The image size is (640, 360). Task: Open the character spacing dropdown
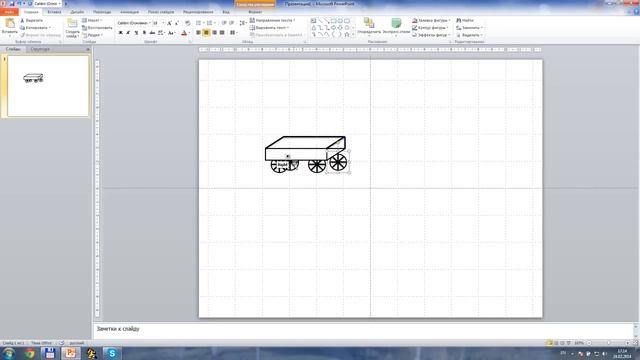click(x=161, y=33)
